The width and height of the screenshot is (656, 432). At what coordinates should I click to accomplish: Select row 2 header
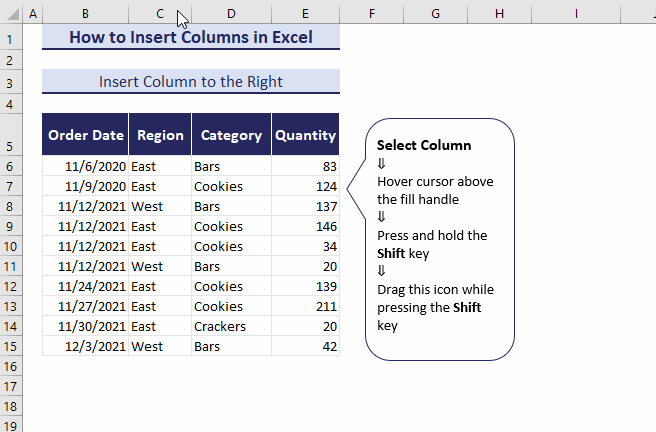click(x=11, y=61)
